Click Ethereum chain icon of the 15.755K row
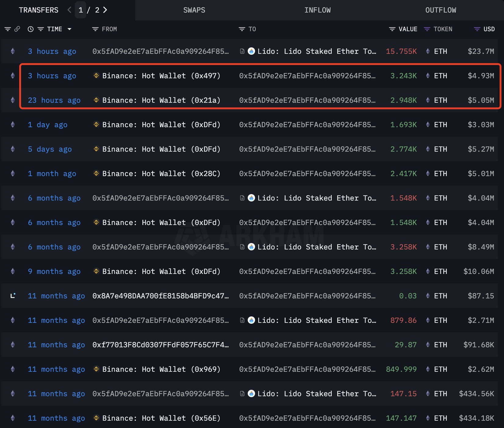Viewport: 504px width, 428px height. (x=13, y=51)
